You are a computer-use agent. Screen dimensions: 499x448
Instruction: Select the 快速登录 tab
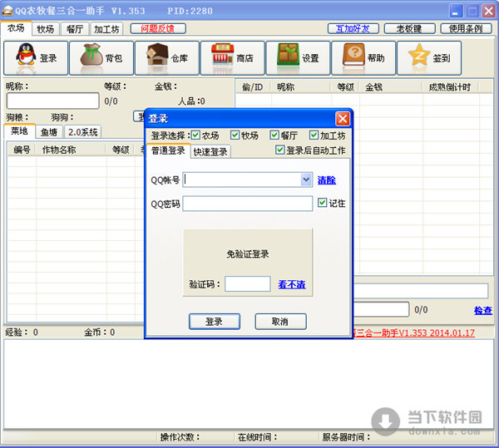tap(210, 151)
